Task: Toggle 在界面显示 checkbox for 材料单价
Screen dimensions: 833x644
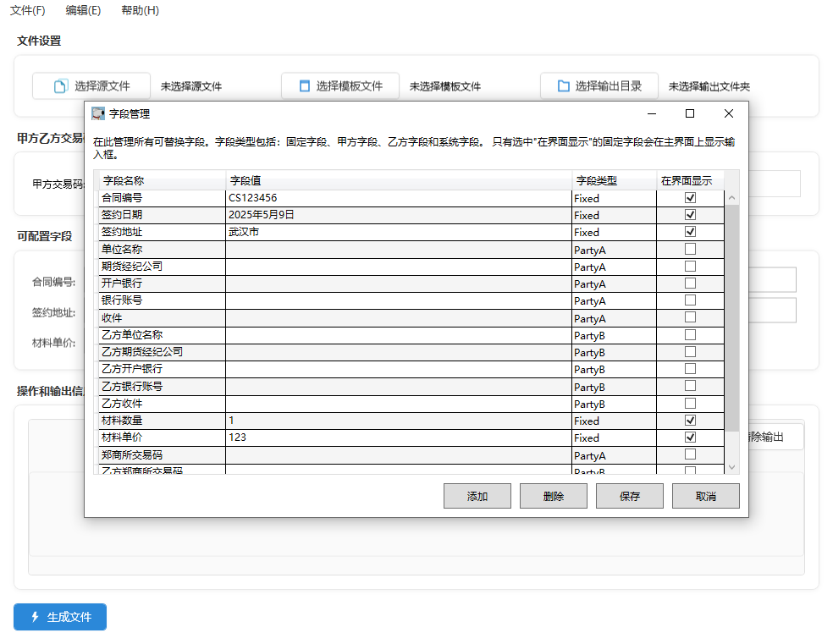Action: pos(690,438)
